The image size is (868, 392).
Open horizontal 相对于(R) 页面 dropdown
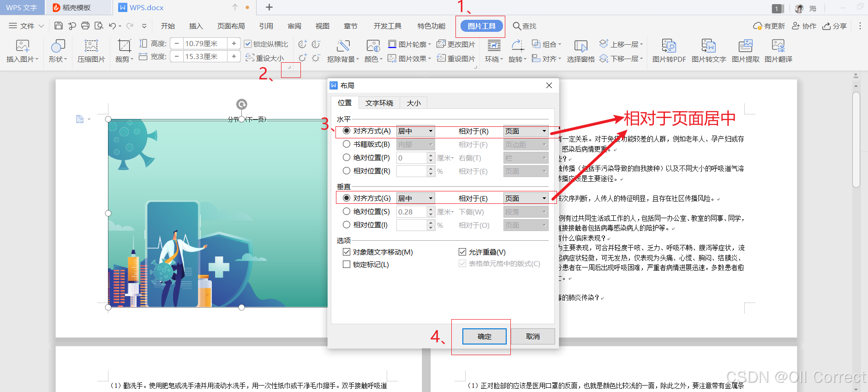(x=526, y=131)
